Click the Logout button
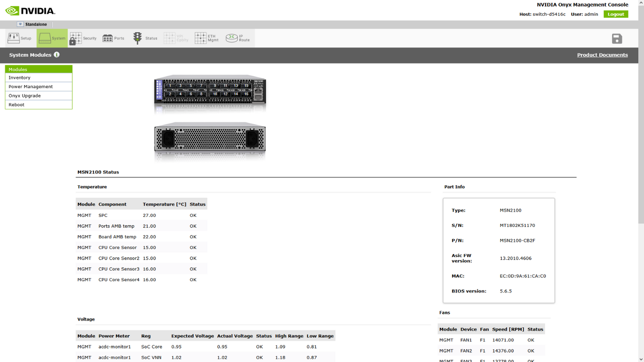644x362 pixels. (x=616, y=14)
